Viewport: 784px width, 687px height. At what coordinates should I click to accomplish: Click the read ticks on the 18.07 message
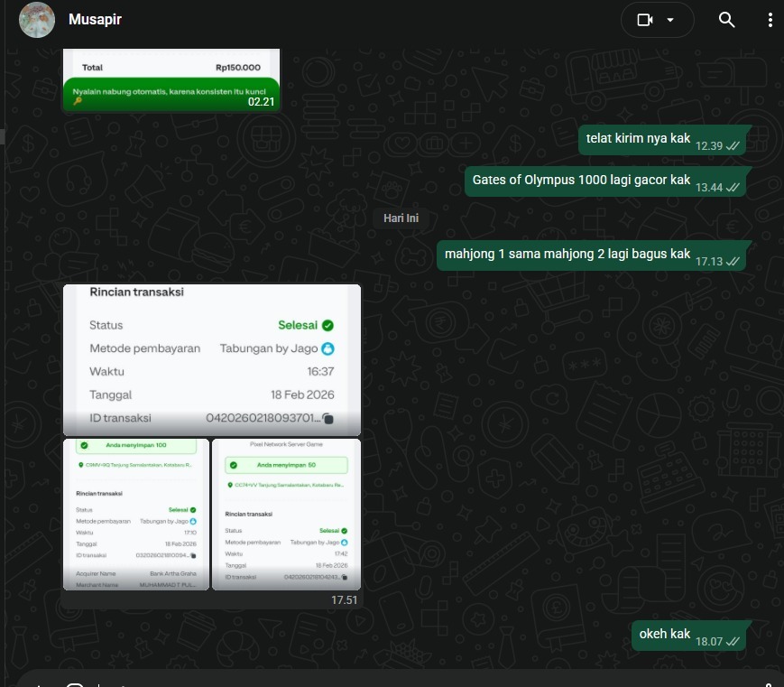[x=733, y=642]
